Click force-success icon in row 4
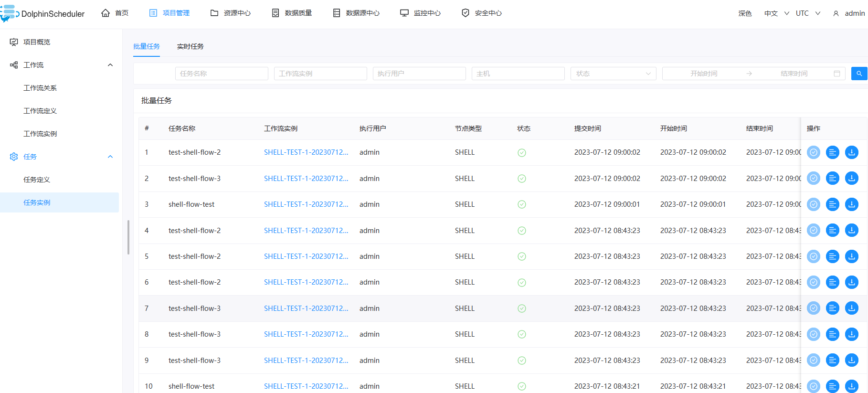 pos(814,230)
